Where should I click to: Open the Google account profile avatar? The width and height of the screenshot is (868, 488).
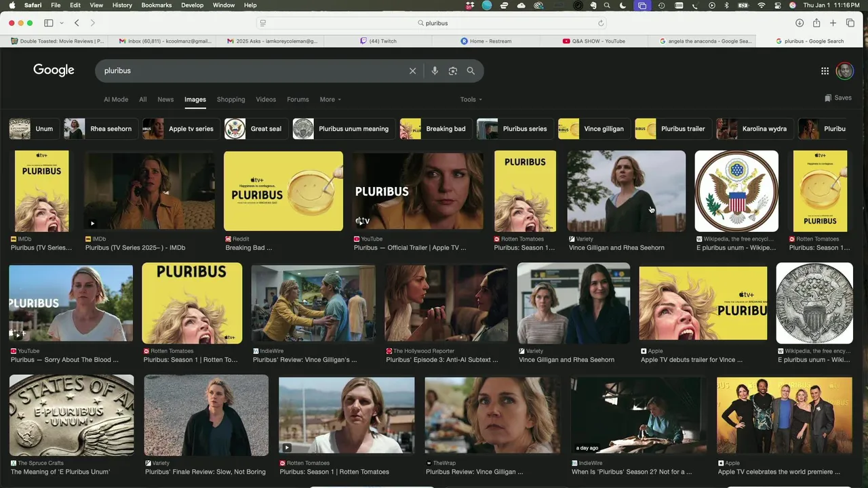844,70
